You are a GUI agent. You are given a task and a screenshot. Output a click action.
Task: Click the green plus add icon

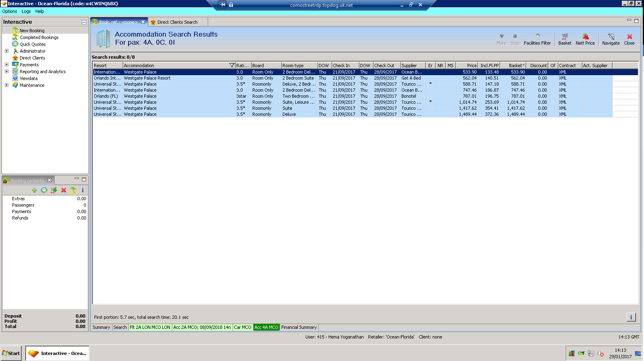35,190
